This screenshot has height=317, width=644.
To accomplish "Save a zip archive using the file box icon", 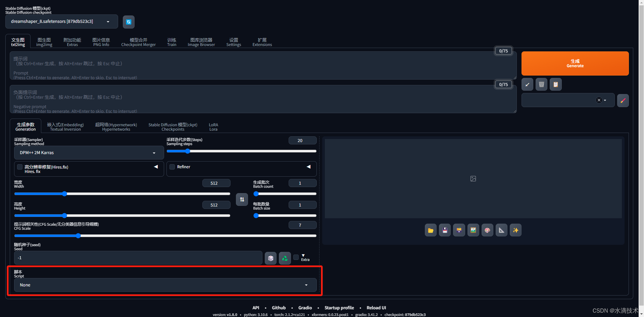I will (459, 230).
